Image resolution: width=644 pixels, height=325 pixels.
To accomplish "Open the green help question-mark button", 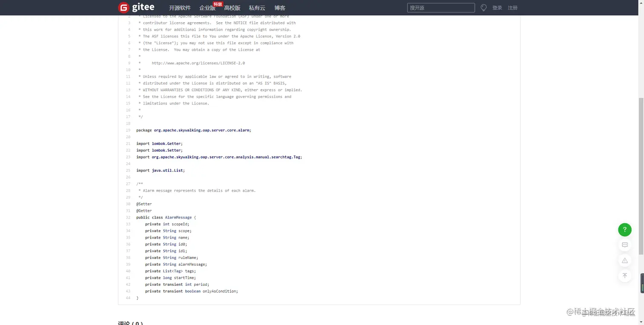I will [x=625, y=230].
